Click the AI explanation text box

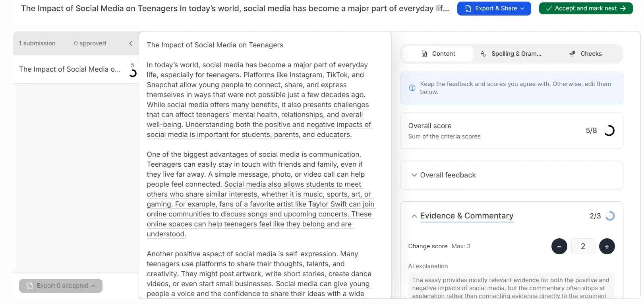pos(511,286)
